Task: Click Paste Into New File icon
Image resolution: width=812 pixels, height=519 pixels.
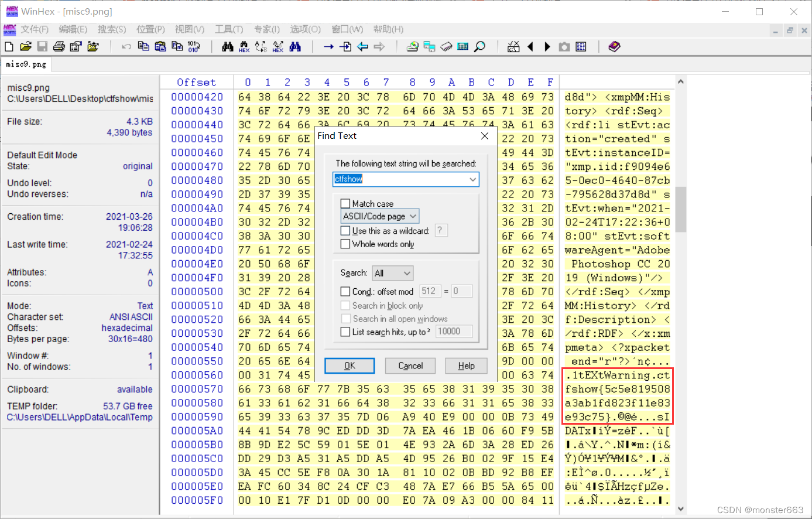Action: point(177,46)
